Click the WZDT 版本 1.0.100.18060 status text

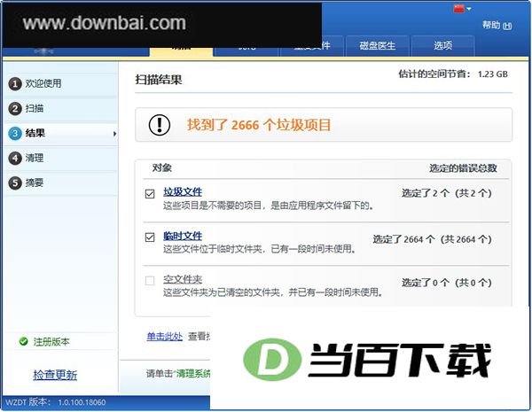pyautogui.click(x=56, y=402)
